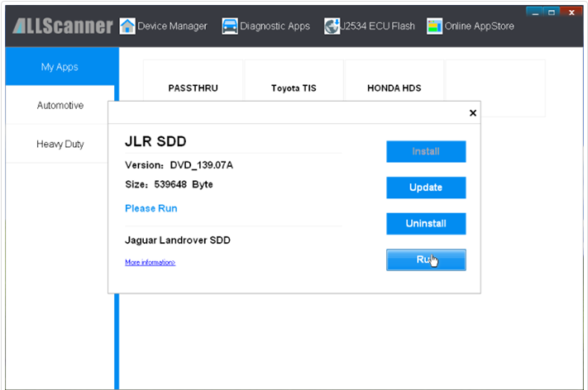Click the ALLScanner logo
The width and height of the screenshot is (588, 390).
pyautogui.click(x=63, y=26)
